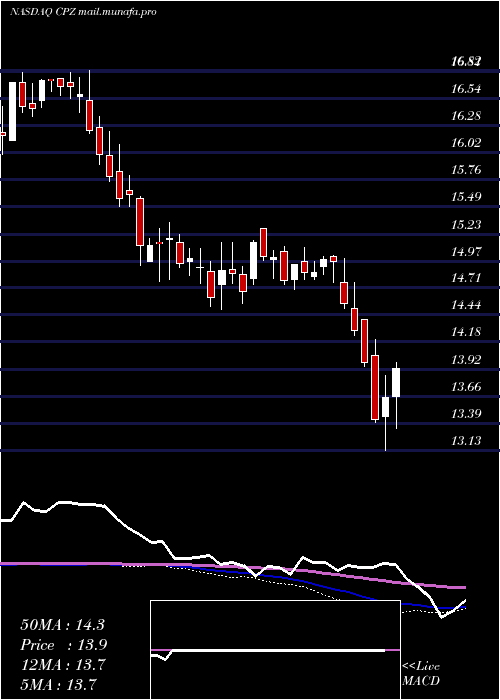Click the NASDAQ CPZ mail.munafa.pro title text
Screen dimensions: 500x700
point(83,12)
